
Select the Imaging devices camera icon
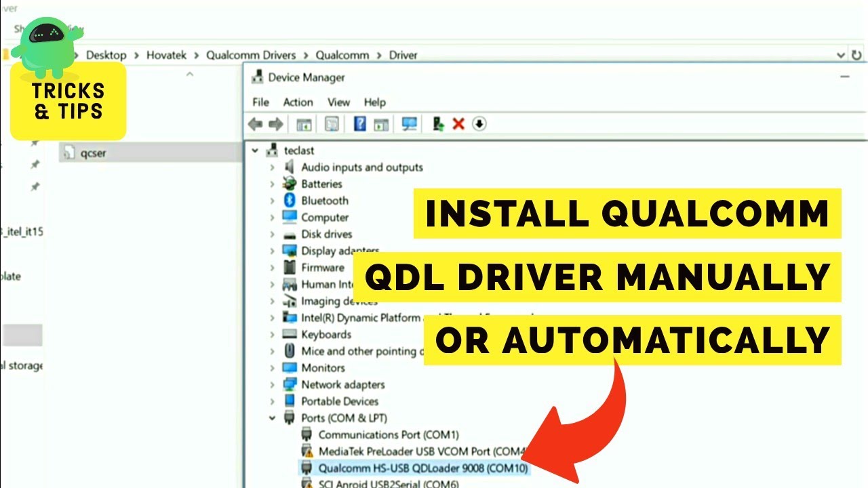point(290,301)
